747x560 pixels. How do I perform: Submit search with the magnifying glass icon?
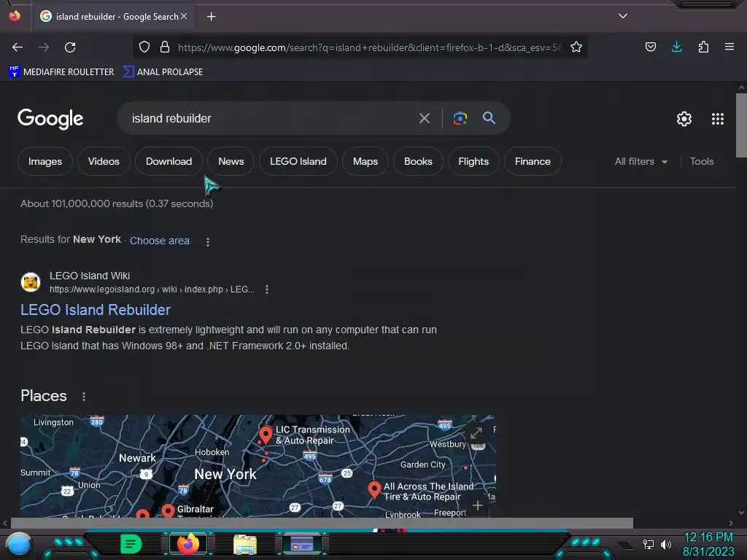pos(489,117)
